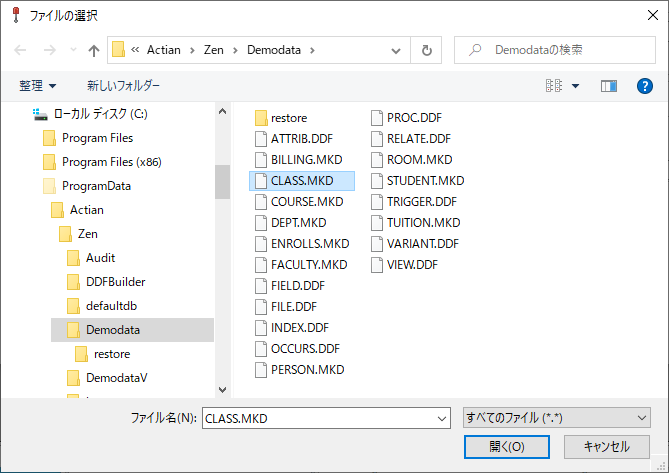Open the file type filter dropdown
This screenshot has width=669, height=473.
point(557,417)
